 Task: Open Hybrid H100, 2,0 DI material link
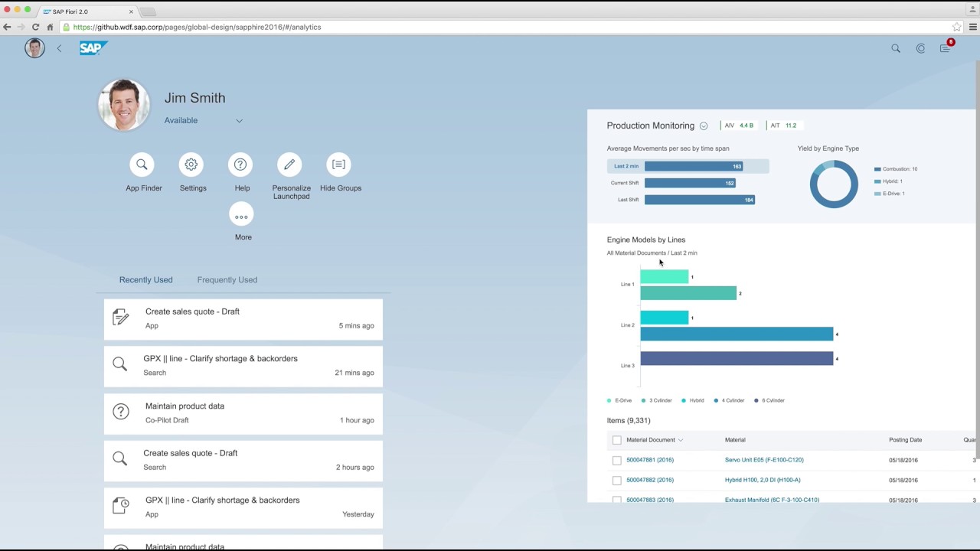click(763, 480)
